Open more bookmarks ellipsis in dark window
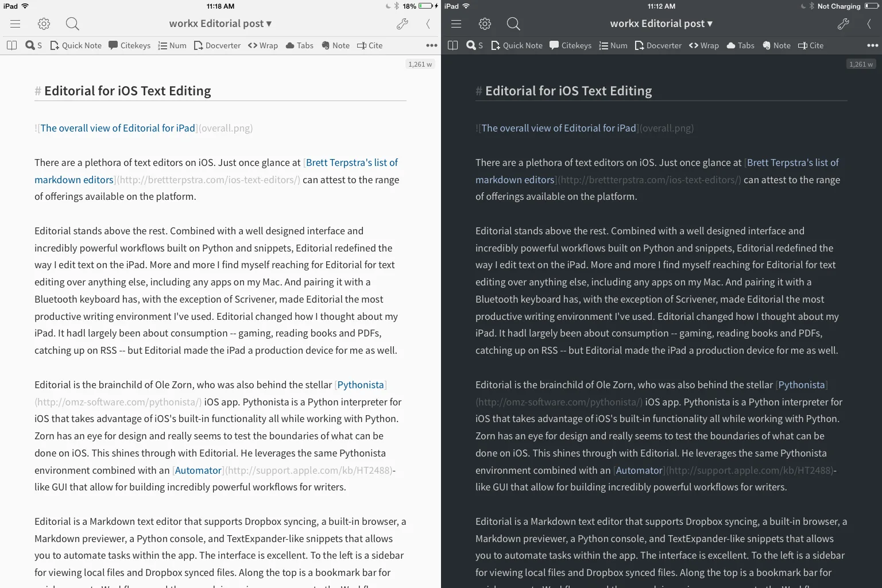 (873, 45)
